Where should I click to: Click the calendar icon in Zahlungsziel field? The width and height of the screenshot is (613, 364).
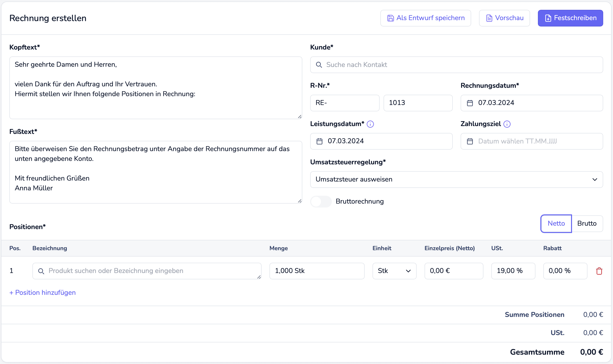click(470, 141)
